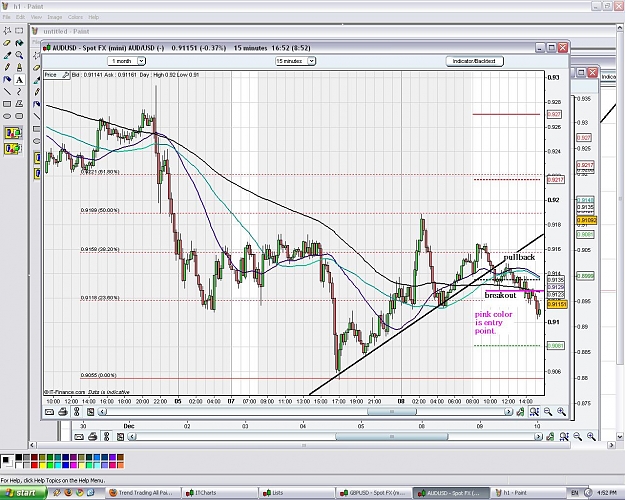Open the Edit menu

20,17
